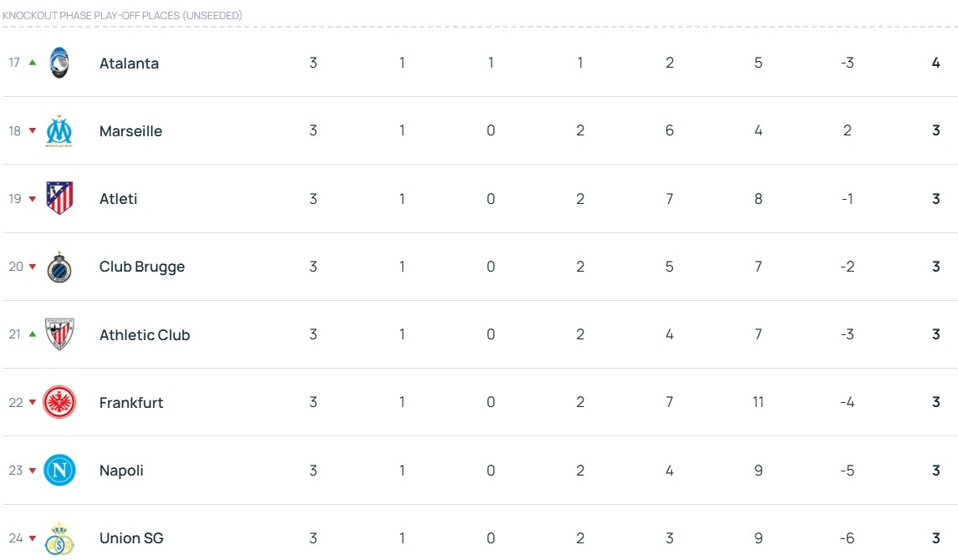Click the Athletic Club crest

[x=59, y=334]
